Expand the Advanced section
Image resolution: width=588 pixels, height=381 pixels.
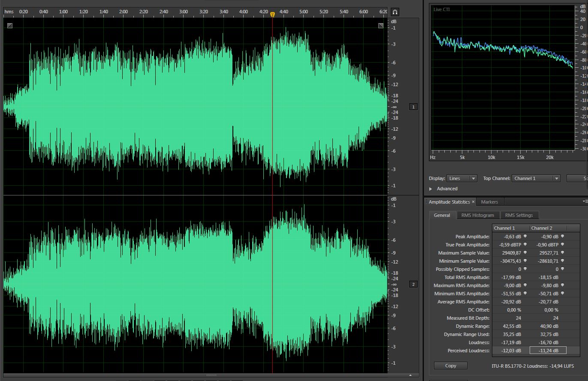point(431,189)
